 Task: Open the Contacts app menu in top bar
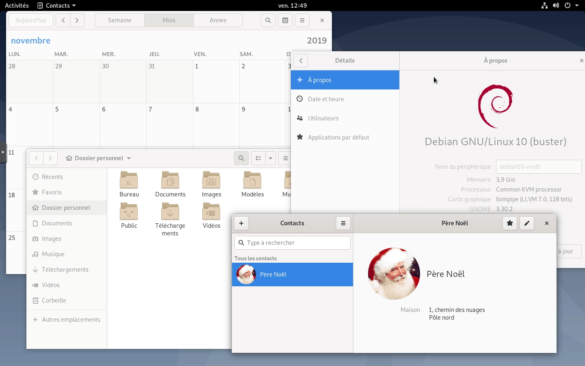point(56,6)
